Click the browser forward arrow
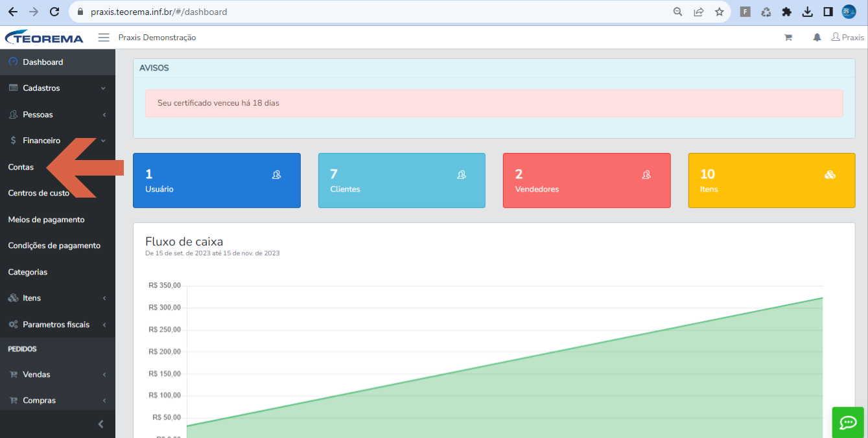868x438 pixels. [34, 12]
